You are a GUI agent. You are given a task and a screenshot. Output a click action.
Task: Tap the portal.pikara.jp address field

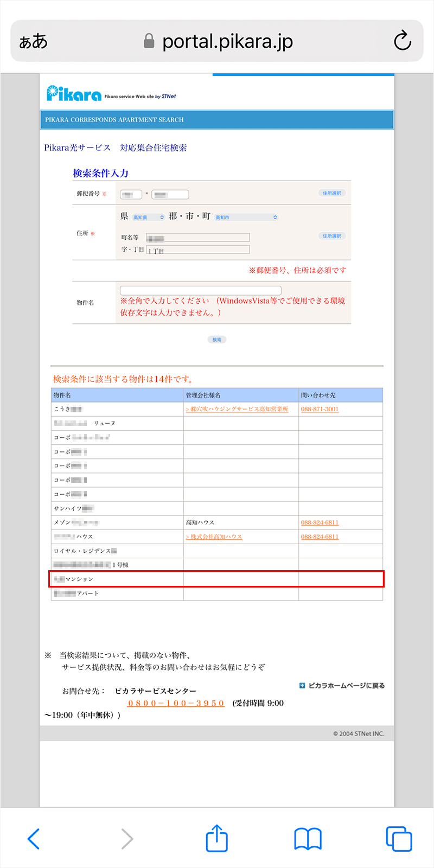click(x=217, y=41)
